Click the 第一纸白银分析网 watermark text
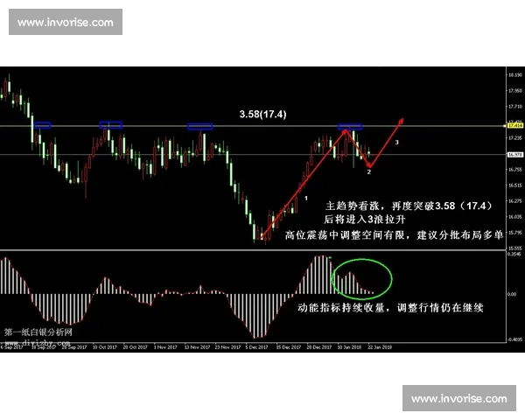 click(x=38, y=332)
